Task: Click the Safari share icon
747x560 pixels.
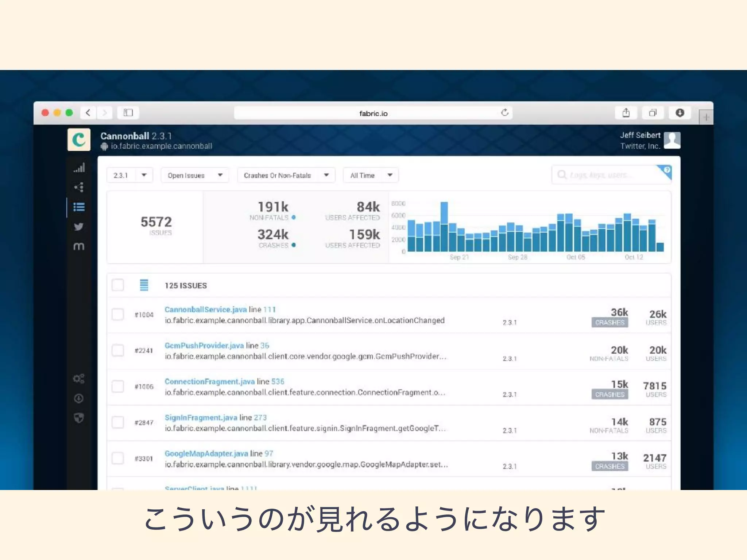Action: pyautogui.click(x=626, y=113)
